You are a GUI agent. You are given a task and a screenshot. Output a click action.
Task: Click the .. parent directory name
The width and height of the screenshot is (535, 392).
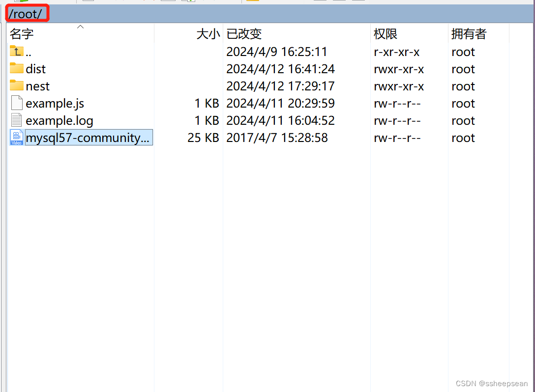point(29,54)
